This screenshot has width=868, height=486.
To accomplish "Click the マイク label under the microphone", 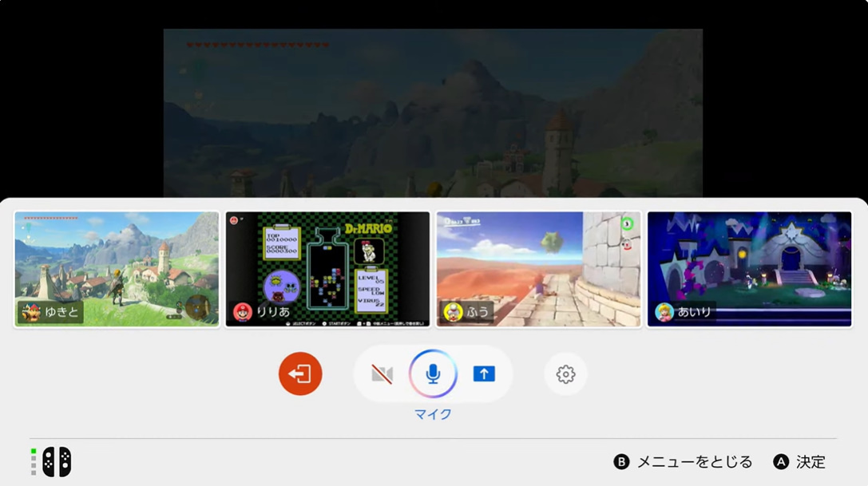I will tap(433, 413).
